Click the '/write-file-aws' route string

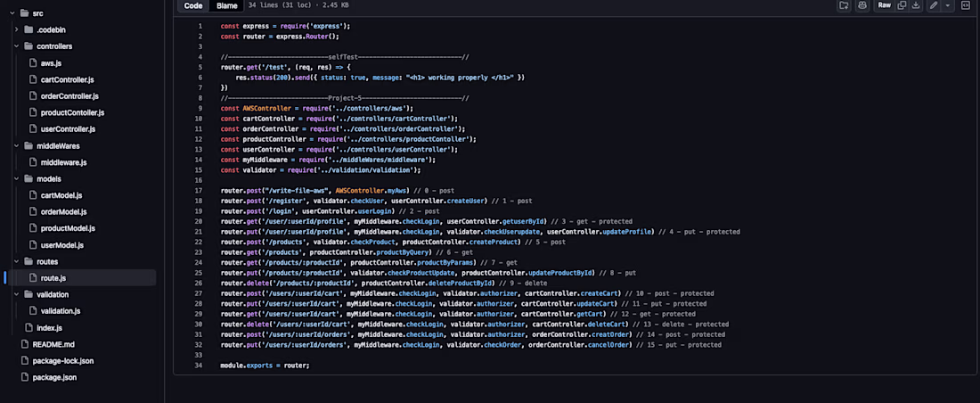298,191
